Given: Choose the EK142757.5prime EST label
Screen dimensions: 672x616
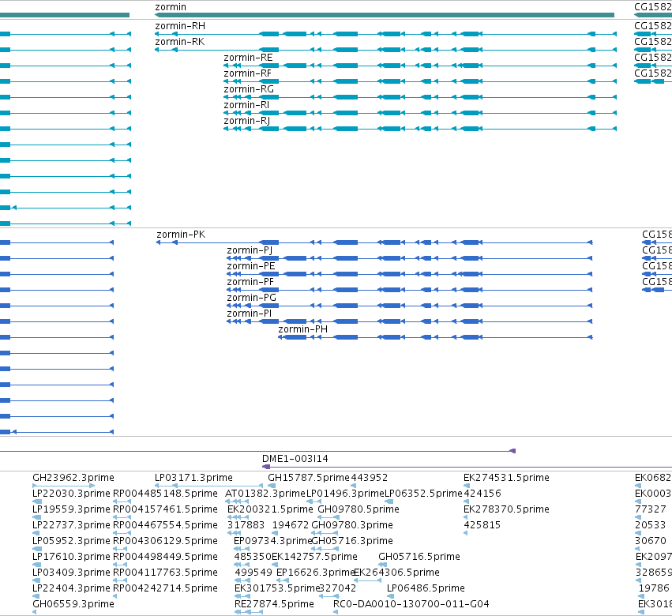Looking at the screenshot, I should 314,558.
